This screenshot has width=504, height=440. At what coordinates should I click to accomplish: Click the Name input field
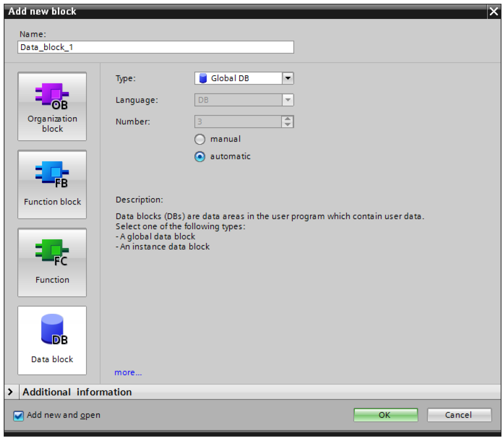pos(156,47)
